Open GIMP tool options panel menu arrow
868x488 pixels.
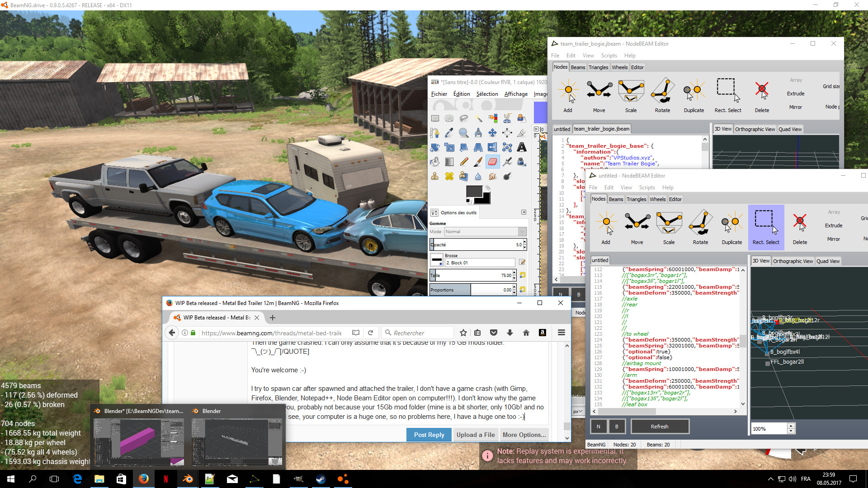524,212
